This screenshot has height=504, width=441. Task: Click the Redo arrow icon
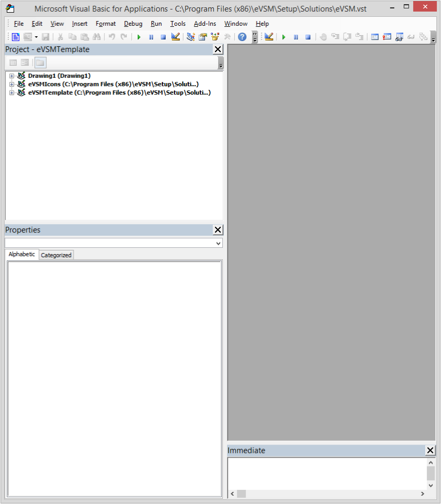point(124,37)
